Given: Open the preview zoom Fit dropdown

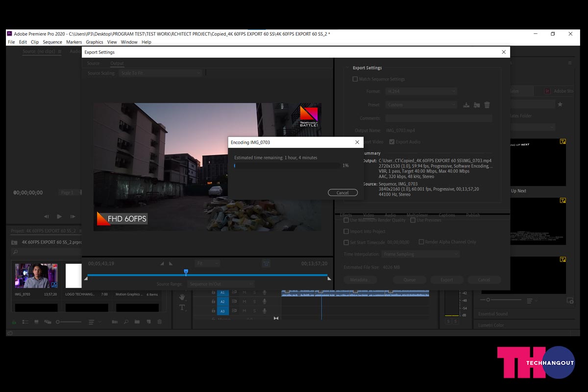Looking at the screenshot, I should (x=207, y=263).
